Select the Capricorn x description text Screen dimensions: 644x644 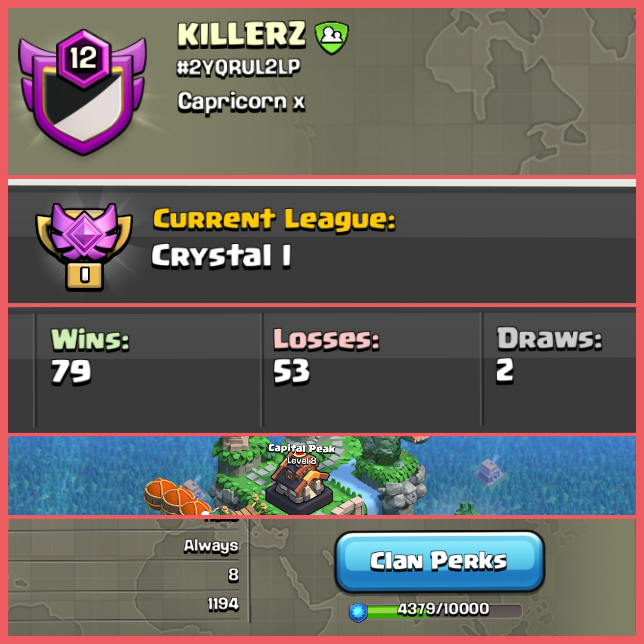coord(241,102)
